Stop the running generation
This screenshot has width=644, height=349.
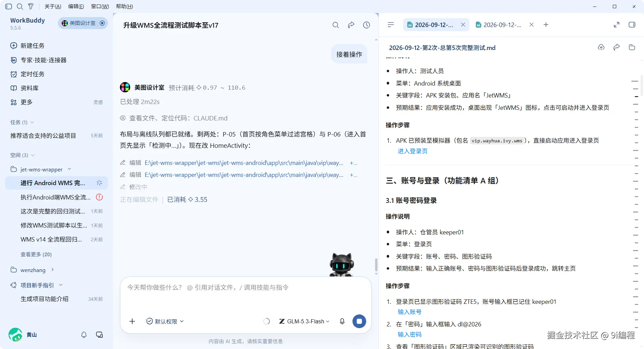point(359,321)
